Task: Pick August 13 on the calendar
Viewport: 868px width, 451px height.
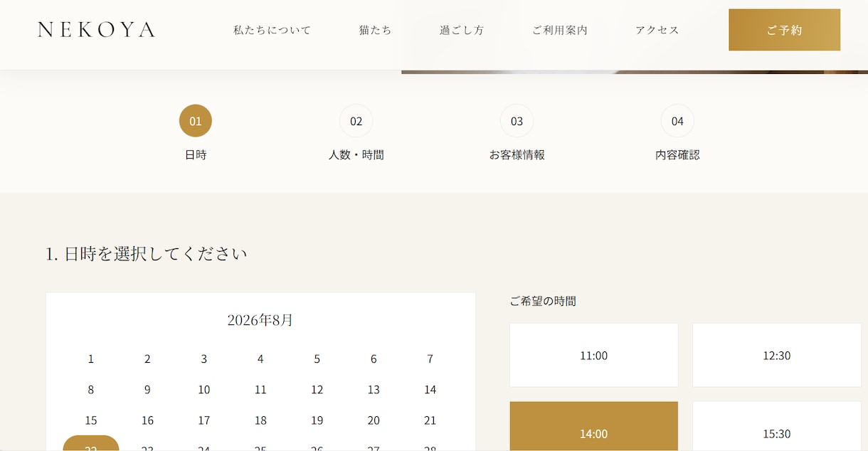Action: (374, 390)
